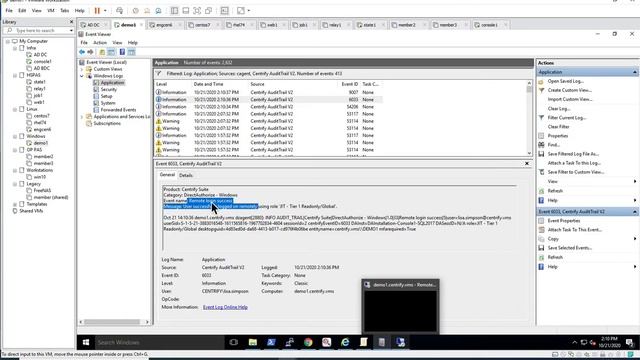Switch to the centos7 VM tab
The height and width of the screenshot is (360, 640).
203,25
